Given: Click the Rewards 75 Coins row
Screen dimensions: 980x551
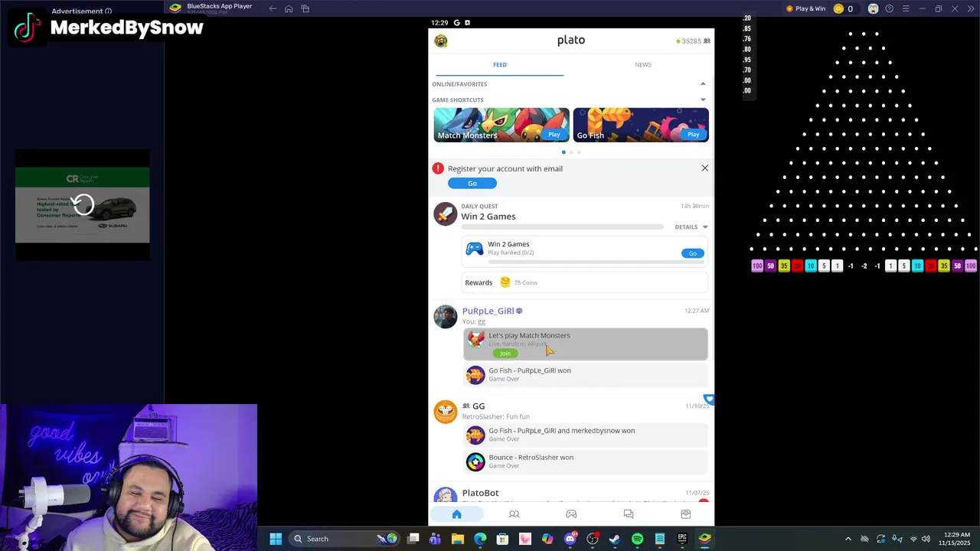Looking at the screenshot, I should click(585, 282).
